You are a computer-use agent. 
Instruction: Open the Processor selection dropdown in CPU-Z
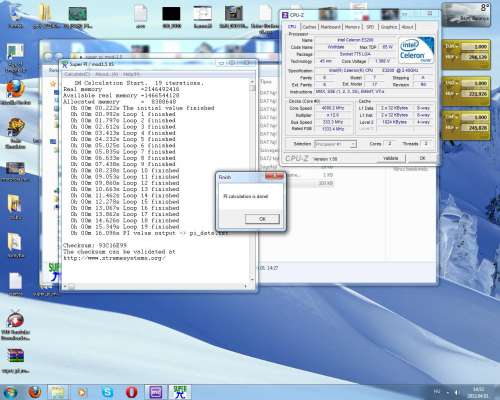coord(336,144)
